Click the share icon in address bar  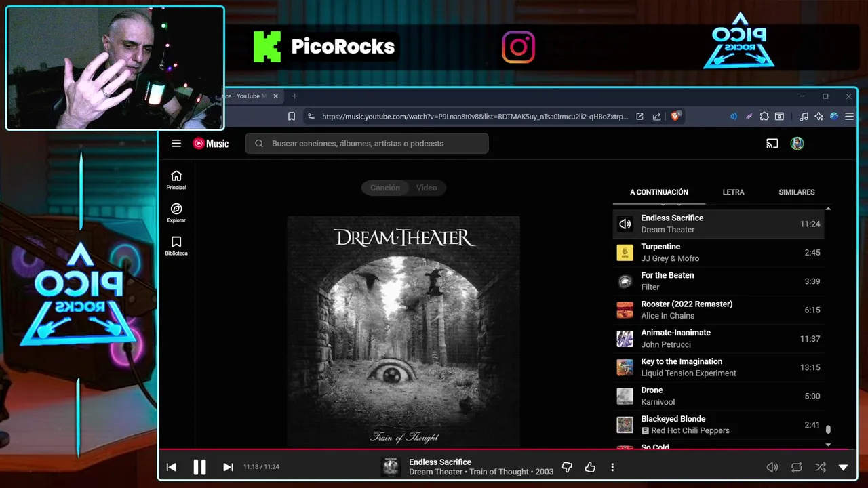pos(656,117)
